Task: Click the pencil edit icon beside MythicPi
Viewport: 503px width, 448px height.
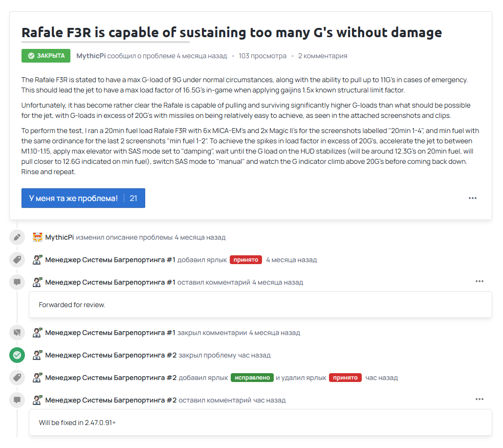Action: [x=17, y=237]
